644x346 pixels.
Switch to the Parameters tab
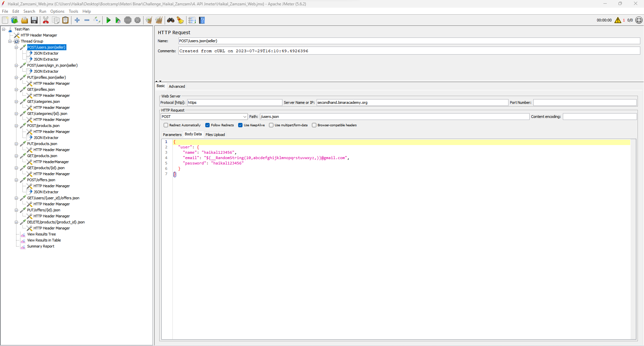pyautogui.click(x=172, y=135)
